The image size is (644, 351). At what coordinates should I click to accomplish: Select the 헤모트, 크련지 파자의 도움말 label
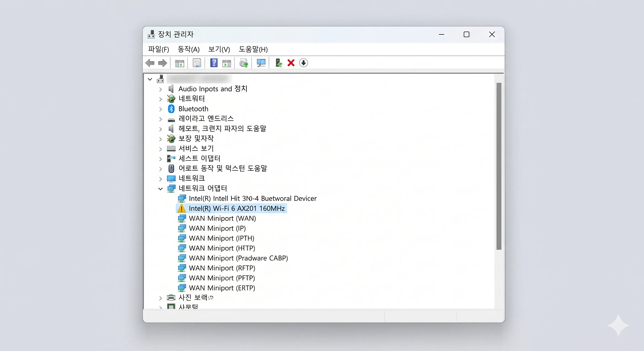pos(222,128)
